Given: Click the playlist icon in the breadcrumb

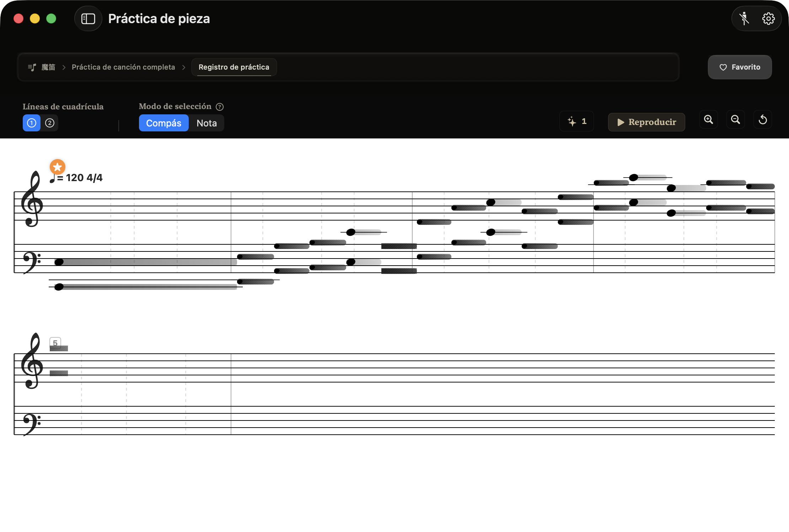Looking at the screenshot, I should (32, 67).
